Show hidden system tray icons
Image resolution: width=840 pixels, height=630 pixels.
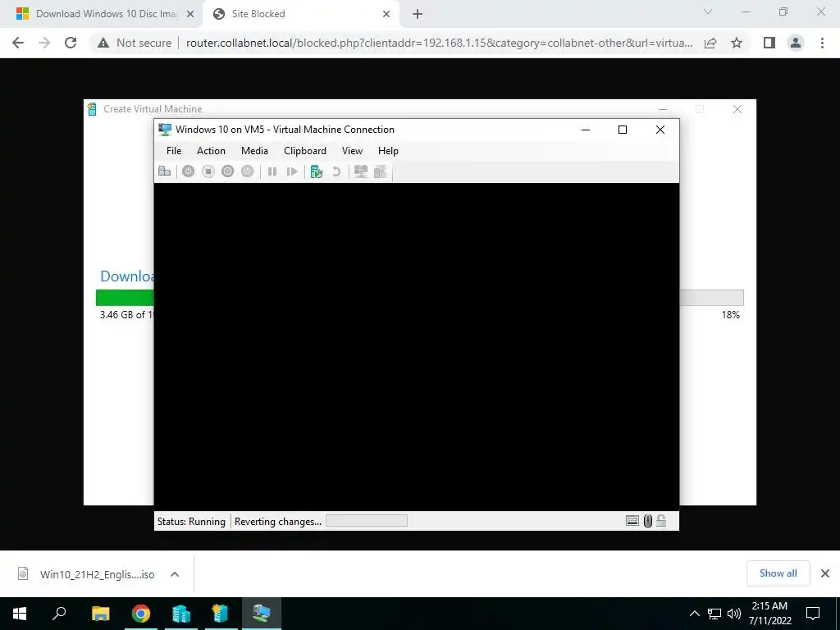click(x=694, y=614)
